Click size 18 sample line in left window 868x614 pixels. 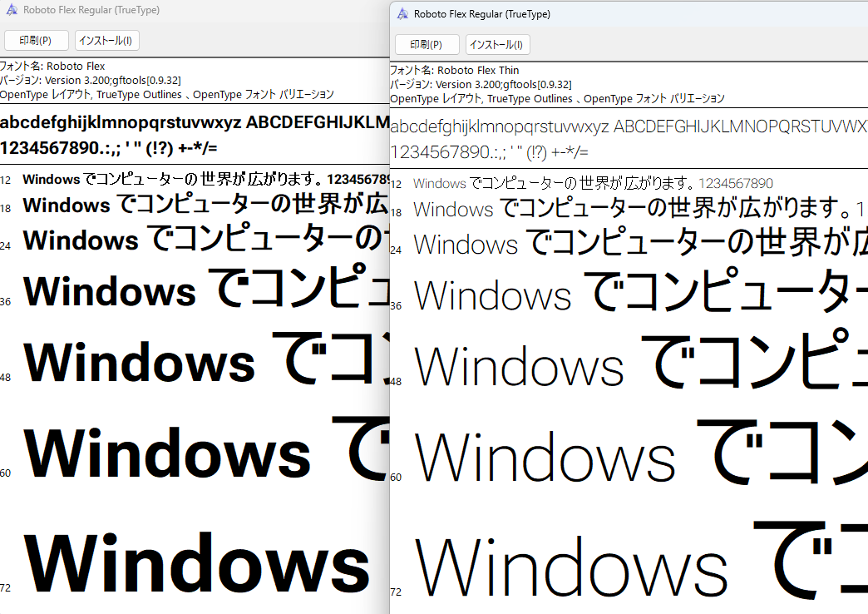click(x=206, y=205)
